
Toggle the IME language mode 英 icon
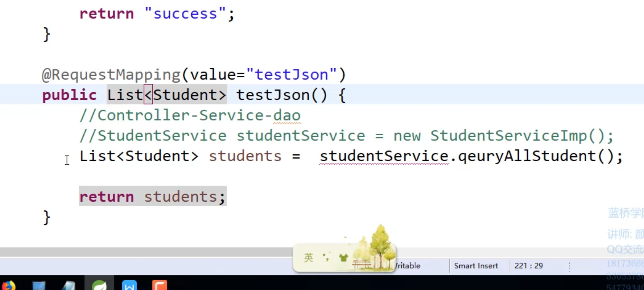pos(309,258)
